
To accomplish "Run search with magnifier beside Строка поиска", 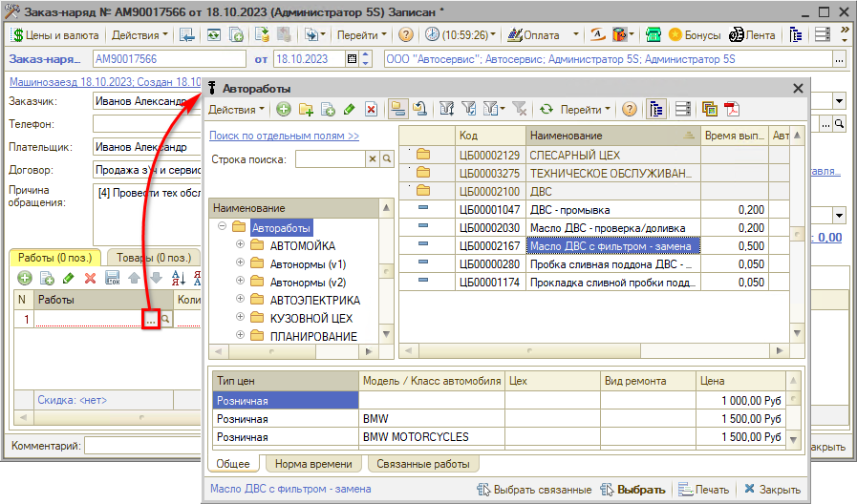I will click(387, 158).
